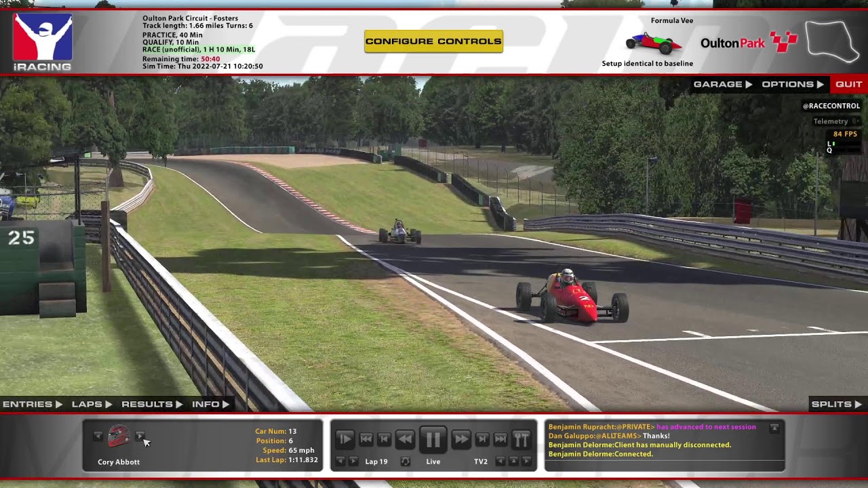
Task: Expand the LAPS panel
Action: pos(92,404)
